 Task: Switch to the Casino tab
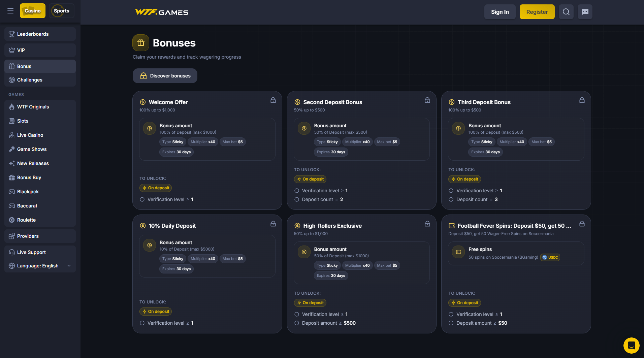click(x=33, y=11)
